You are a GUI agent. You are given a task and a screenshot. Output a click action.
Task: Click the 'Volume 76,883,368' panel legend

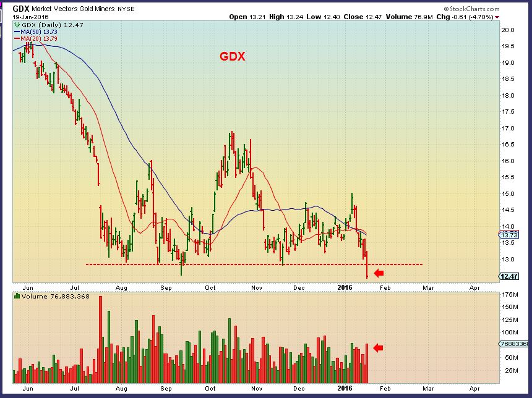point(55,296)
